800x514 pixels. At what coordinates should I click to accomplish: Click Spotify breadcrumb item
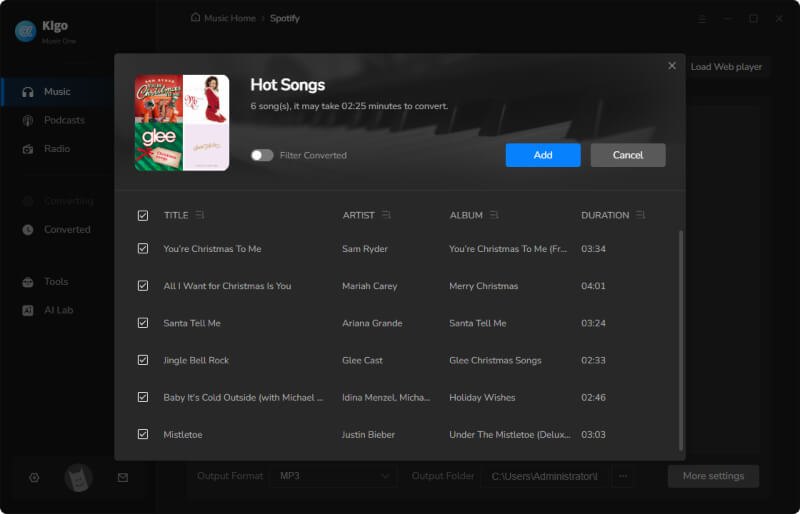click(285, 18)
